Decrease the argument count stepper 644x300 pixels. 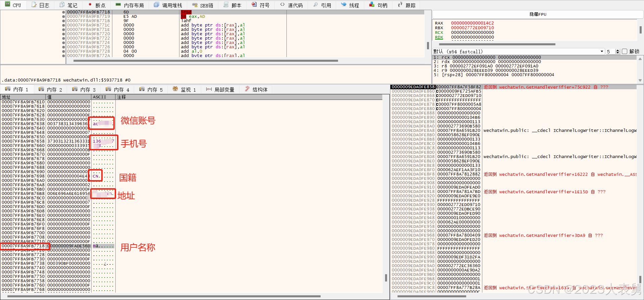[618, 53]
